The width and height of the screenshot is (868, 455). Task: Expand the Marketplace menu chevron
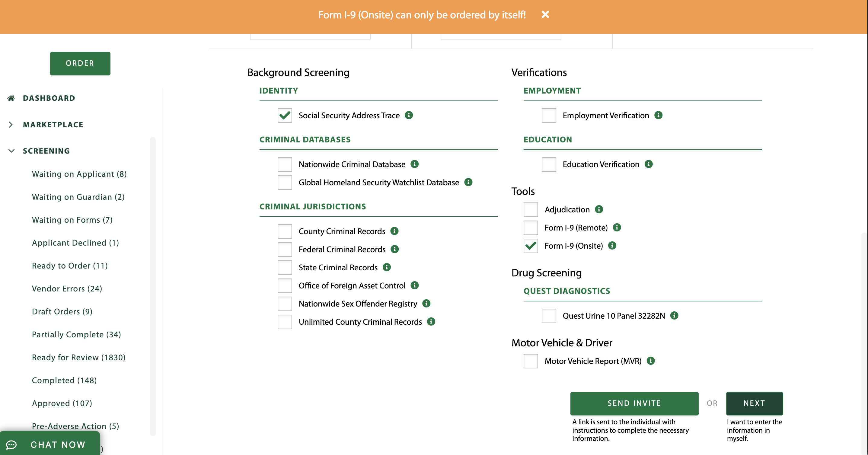11,125
